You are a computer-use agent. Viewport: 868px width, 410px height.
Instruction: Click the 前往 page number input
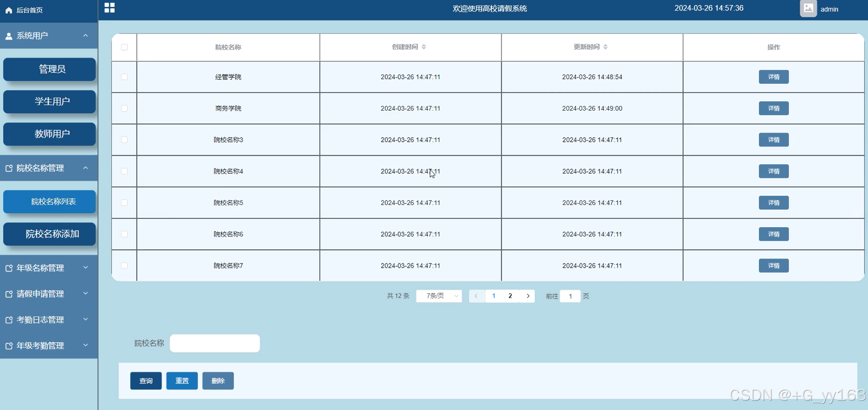[x=570, y=296]
